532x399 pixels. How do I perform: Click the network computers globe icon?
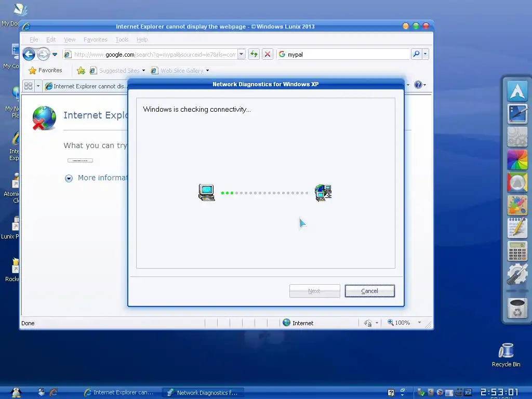[323, 193]
